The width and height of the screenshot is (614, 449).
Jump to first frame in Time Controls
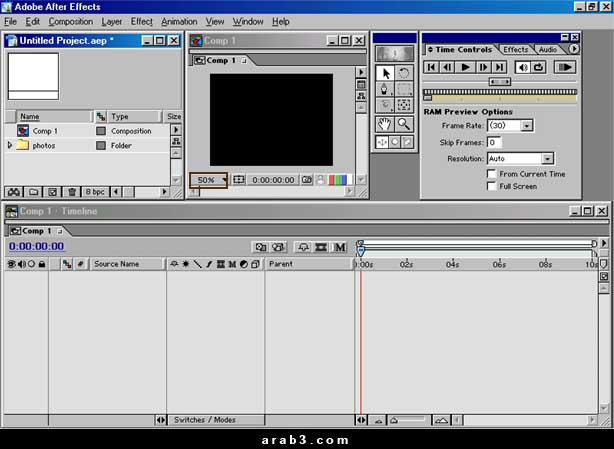(431, 67)
